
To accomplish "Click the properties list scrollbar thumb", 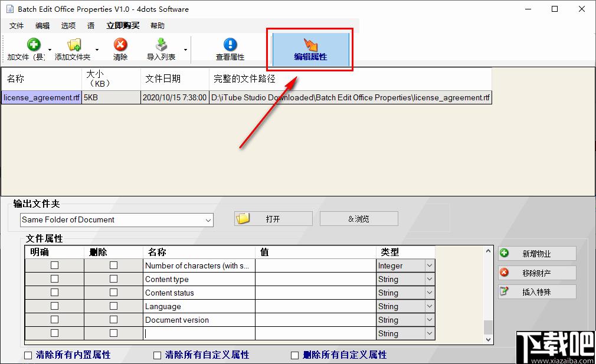I will pyautogui.click(x=489, y=327).
